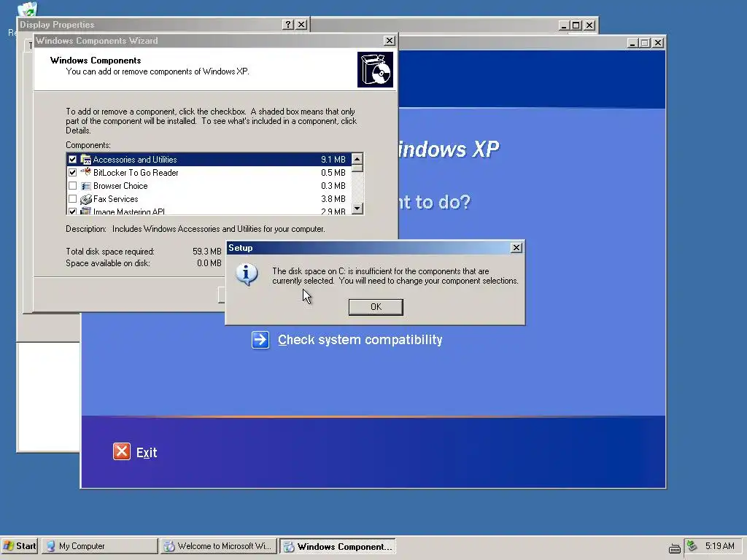Switch to My Computer taskbar button
Screen dimensions: 747x560
click(x=99, y=545)
